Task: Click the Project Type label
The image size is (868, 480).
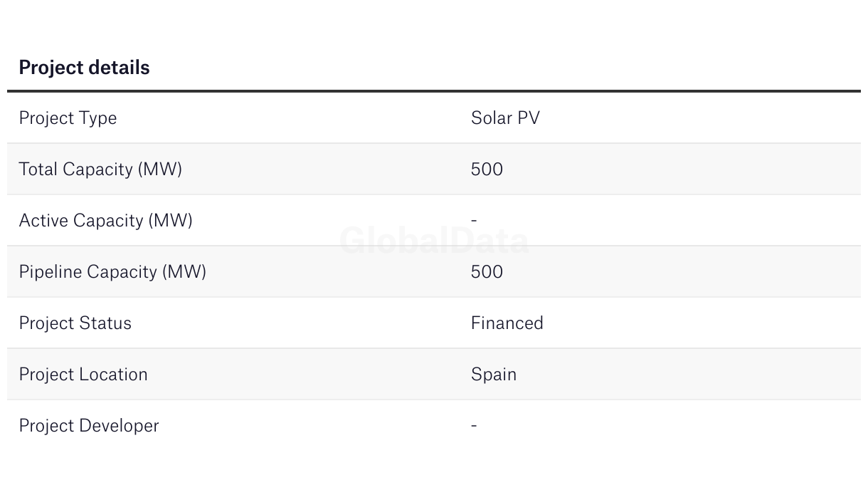Action: pos(68,118)
